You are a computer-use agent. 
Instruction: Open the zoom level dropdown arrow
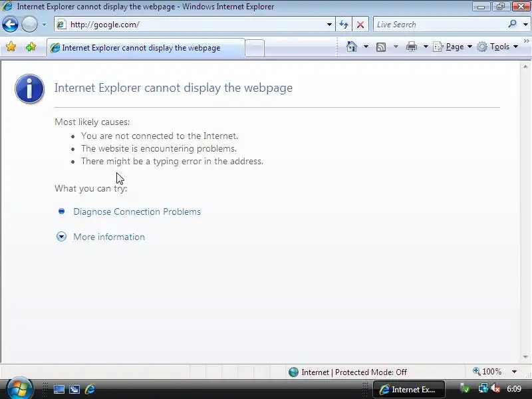pos(514,372)
